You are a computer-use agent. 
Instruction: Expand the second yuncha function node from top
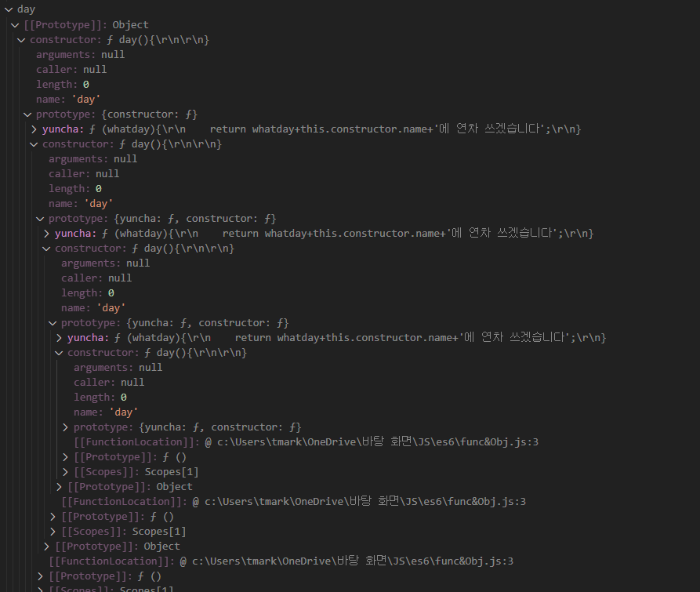point(46,234)
